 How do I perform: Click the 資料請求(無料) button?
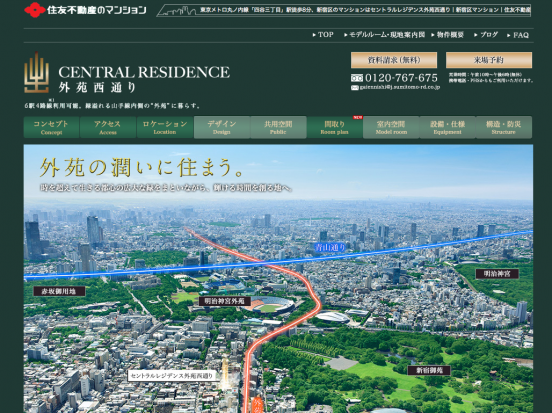coord(394,60)
